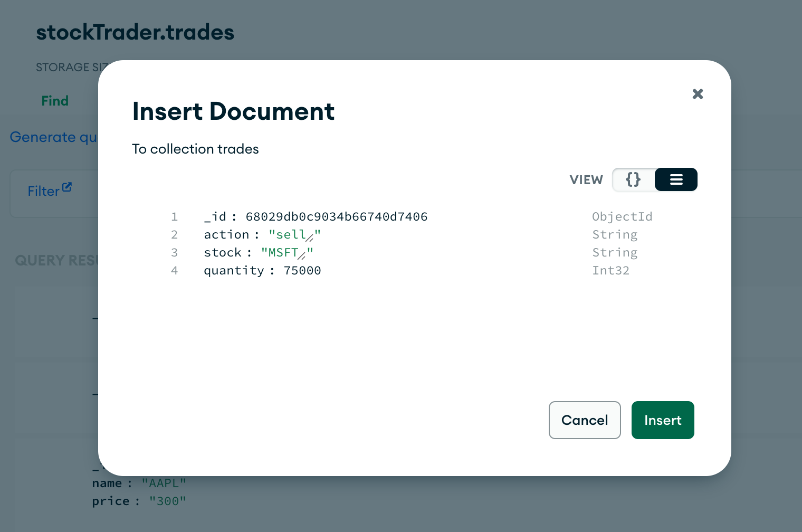Switch to list field view
This screenshot has width=802, height=532.
click(x=676, y=179)
